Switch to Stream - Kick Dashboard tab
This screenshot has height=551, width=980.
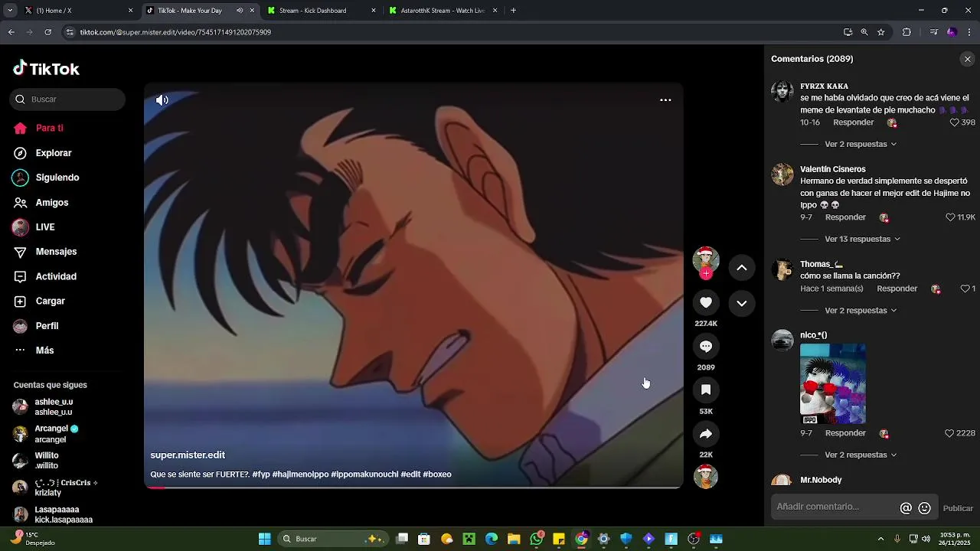[322, 11]
